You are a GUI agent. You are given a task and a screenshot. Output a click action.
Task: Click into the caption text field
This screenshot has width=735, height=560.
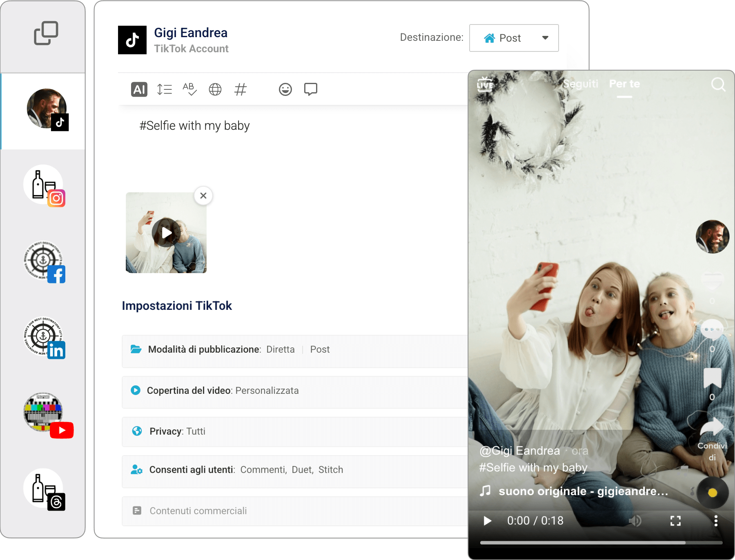[286, 143]
